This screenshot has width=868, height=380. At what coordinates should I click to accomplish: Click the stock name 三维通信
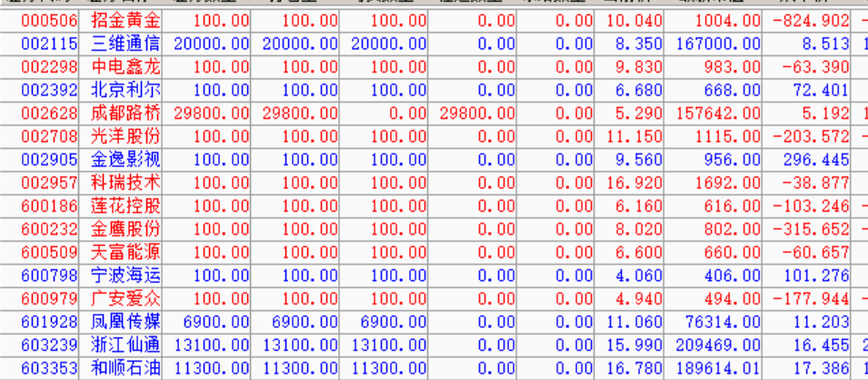coord(125,44)
